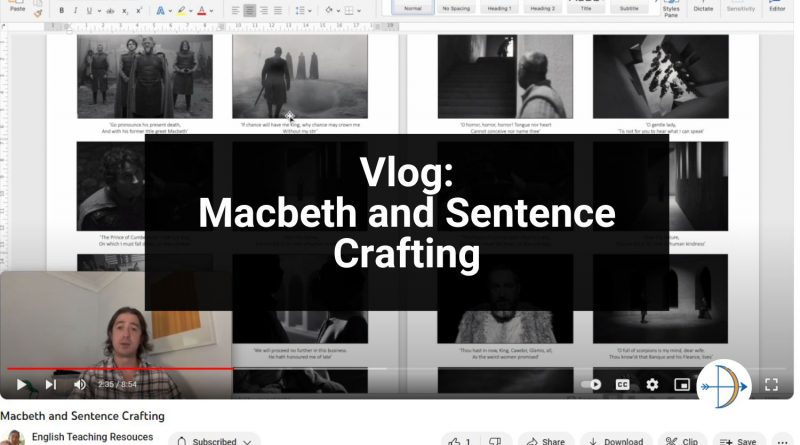The width and height of the screenshot is (800, 445).
Task: Open Subscribed notification dropdown
Action: [214, 441]
